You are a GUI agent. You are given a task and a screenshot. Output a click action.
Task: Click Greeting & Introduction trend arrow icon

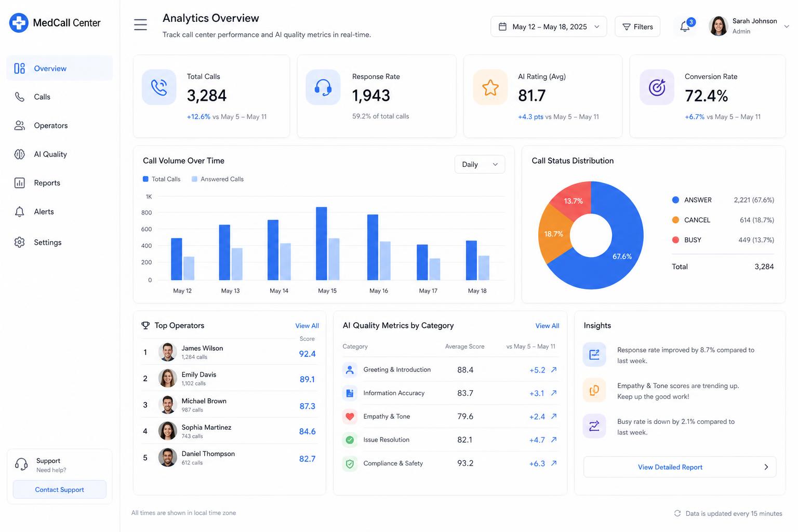tap(554, 370)
